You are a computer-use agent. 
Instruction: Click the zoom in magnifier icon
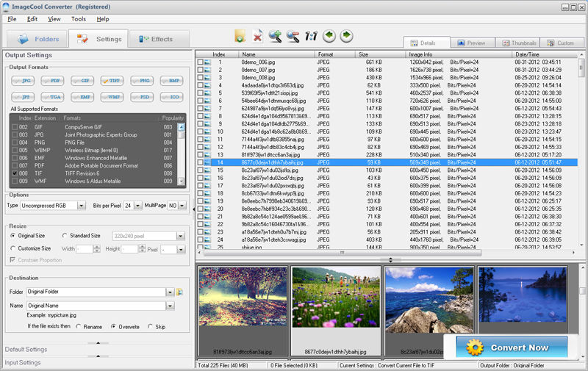pyautogui.click(x=276, y=36)
